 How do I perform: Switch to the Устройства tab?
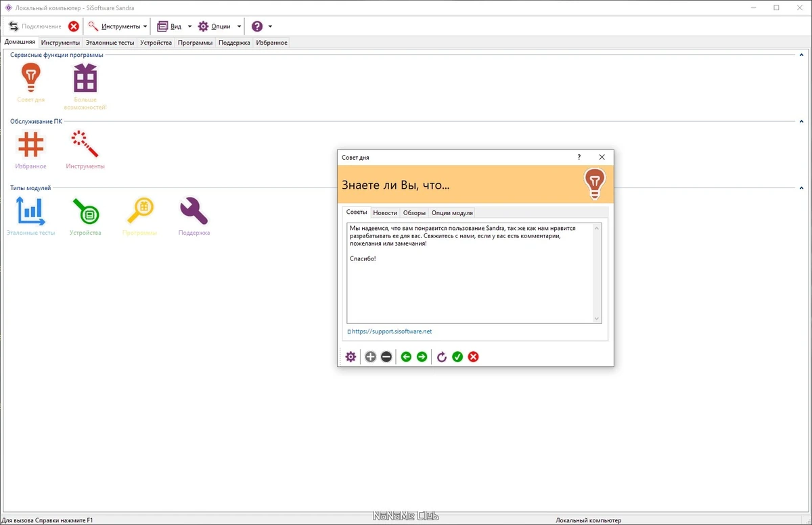click(x=156, y=43)
